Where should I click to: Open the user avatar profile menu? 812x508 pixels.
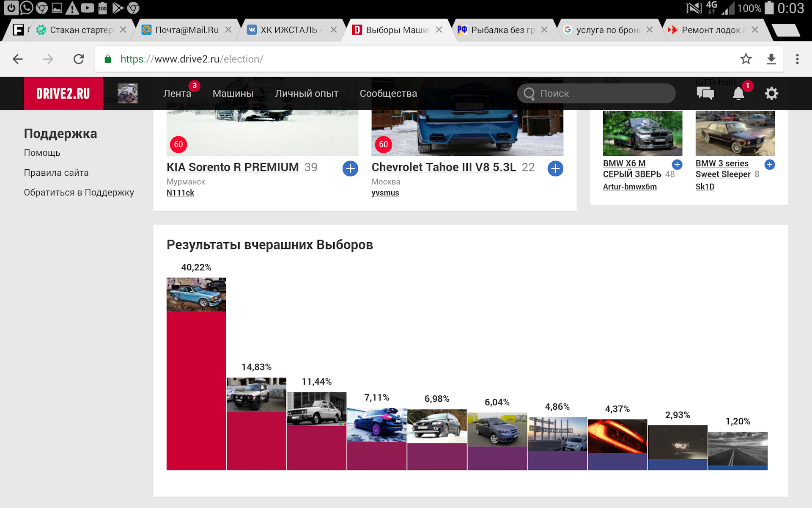[x=127, y=94]
